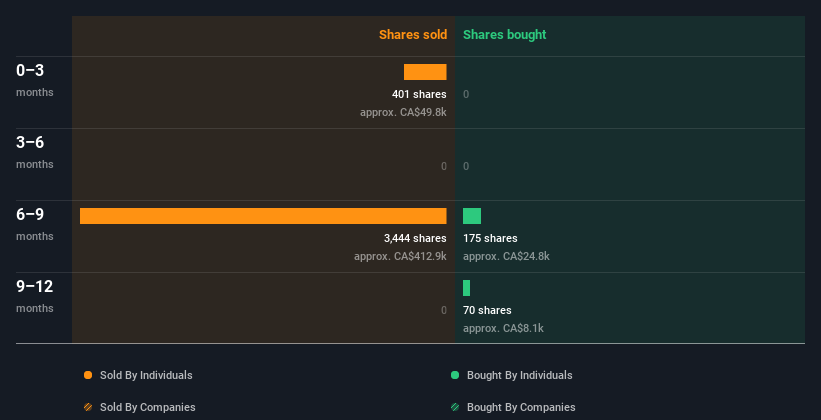This screenshot has width=821, height=420.
Task: Click the approx. CA$8.1k value
Action: [x=503, y=328]
